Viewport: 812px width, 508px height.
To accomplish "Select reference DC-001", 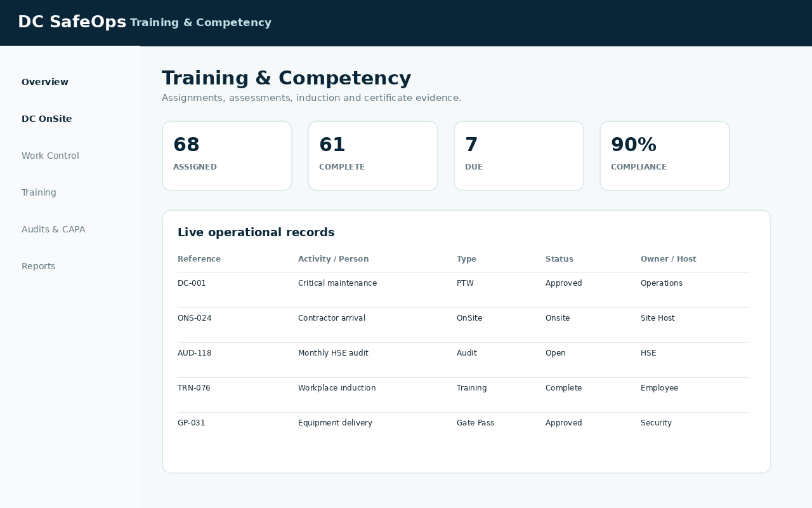I will click(192, 283).
